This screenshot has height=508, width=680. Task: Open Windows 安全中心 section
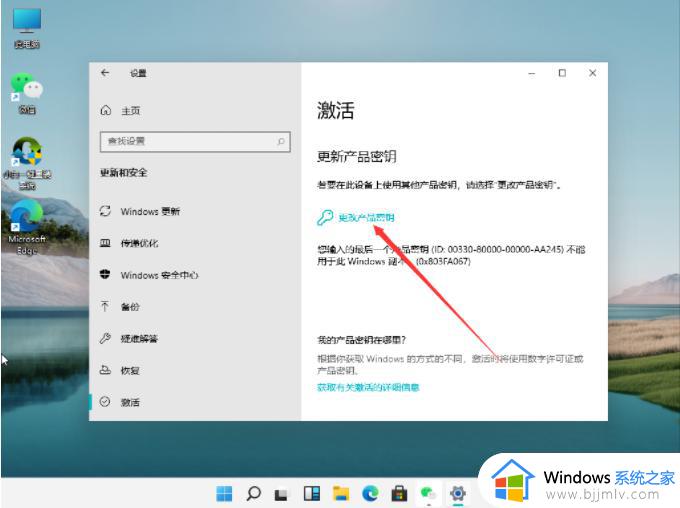click(x=159, y=275)
